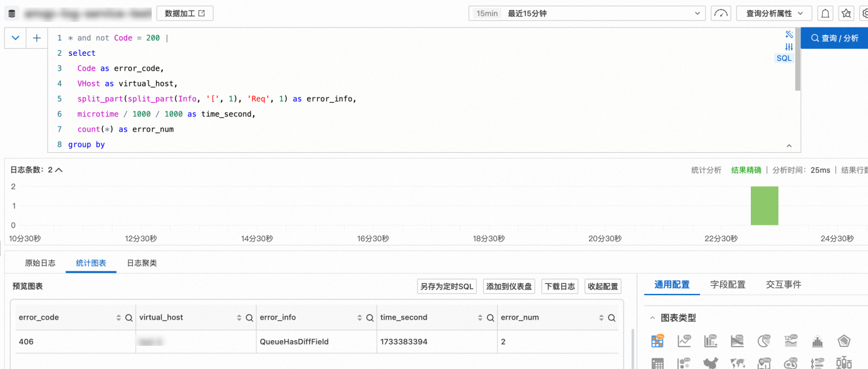The image size is (868, 369).
Task: Select the bar chart type
Action: click(711, 341)
